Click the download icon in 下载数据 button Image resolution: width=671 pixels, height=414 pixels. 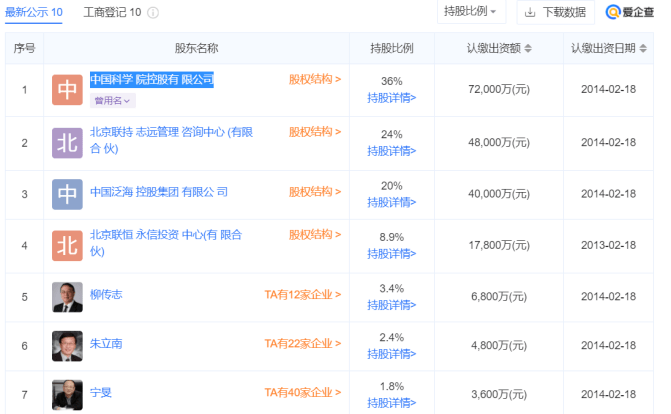pyautogui.click(x=530, y=12)
